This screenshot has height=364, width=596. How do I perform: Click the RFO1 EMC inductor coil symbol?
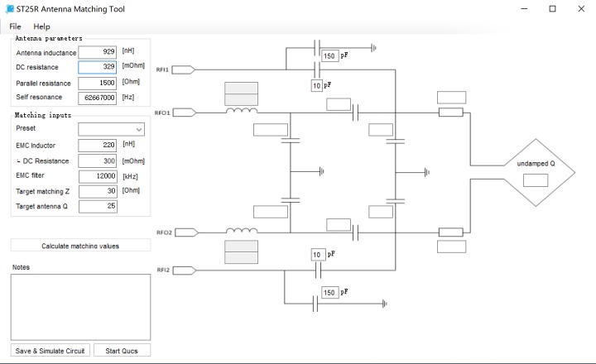(x=242, y=111)
